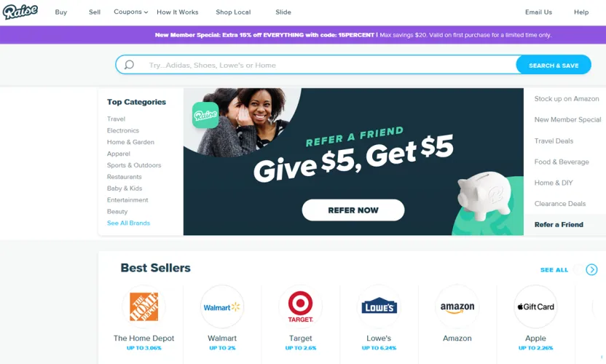Focus the brand search input field
The width and height of the screenshot is (606, 364).
(316, 65)
